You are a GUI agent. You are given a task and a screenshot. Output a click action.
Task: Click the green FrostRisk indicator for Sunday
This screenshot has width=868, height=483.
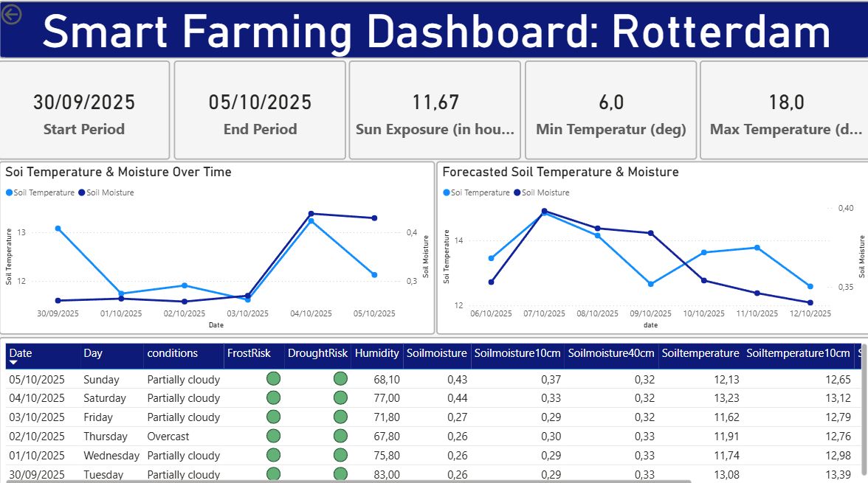tap(273, 378)
